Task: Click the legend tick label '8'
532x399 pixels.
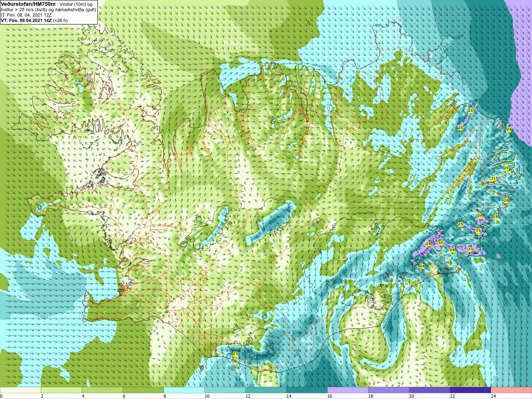Action: pyautogui.click(x=165, y=396)
